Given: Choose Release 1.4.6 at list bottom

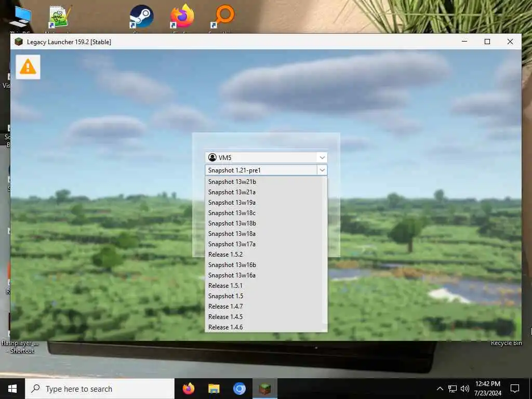Looking at the screenshot, I should click(x=264, y=327).
